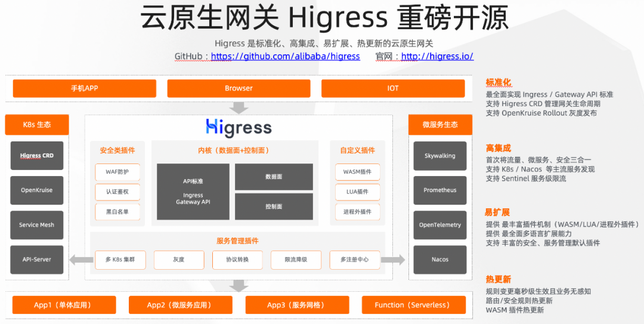Click the 安全类插件 heading
The image size is (644, 324).
point(117,150)
